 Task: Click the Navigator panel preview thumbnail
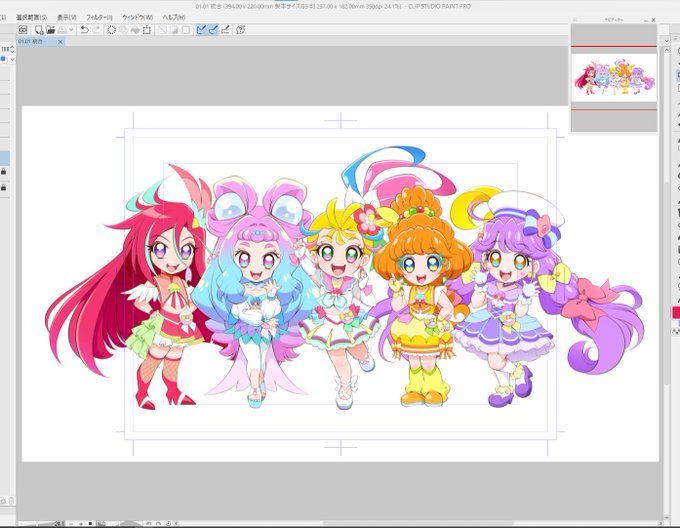point(614,78)
